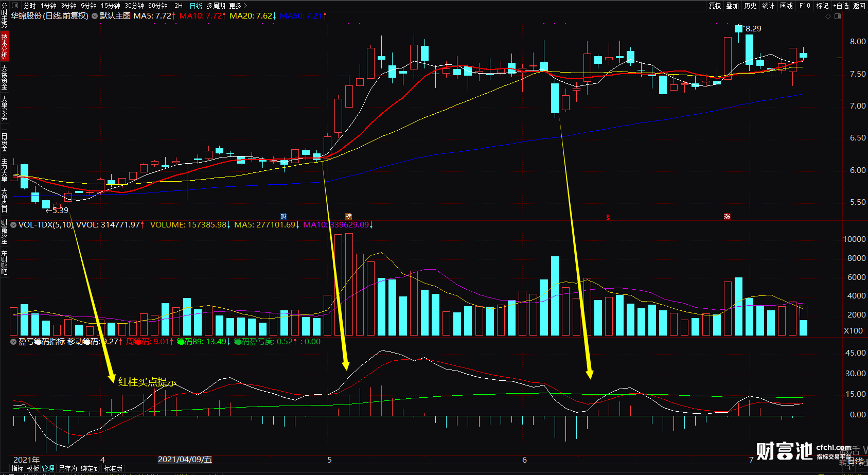Click the 标记 mark button

[x=823, y=6]
